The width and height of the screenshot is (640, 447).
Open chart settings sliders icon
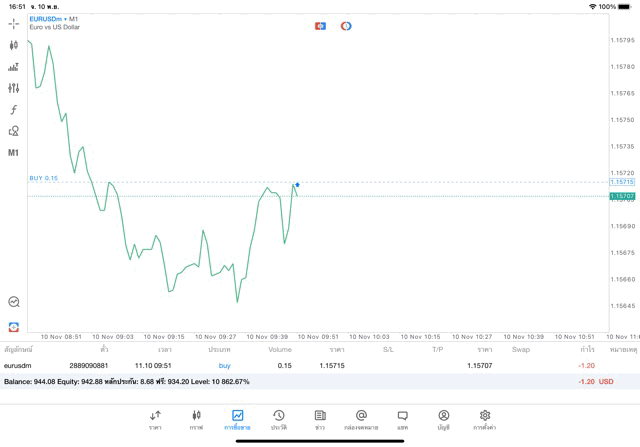point(14,88)
